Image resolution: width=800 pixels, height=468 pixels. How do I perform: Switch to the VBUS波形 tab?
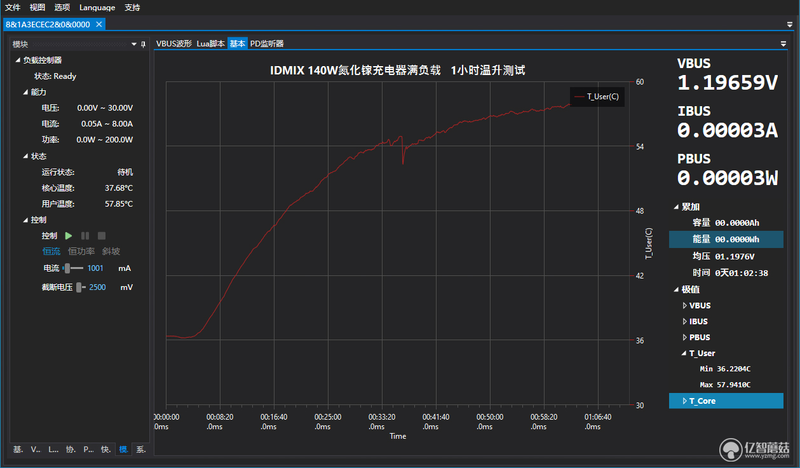pyautogui.click(x=174, y=43)
